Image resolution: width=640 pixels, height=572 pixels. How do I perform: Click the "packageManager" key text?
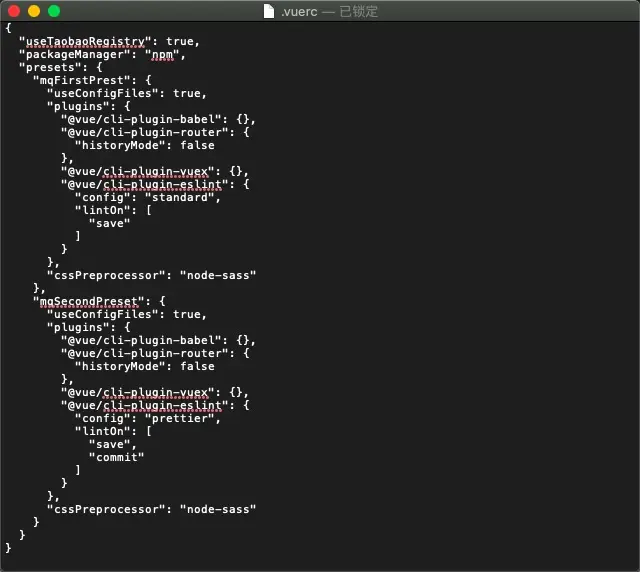coord(75,55)
